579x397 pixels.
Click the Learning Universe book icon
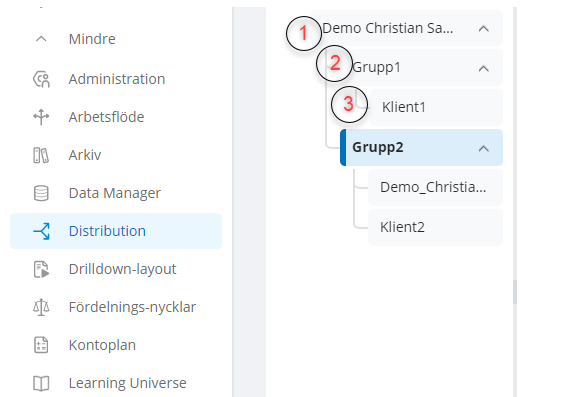(x=41, y=383)
